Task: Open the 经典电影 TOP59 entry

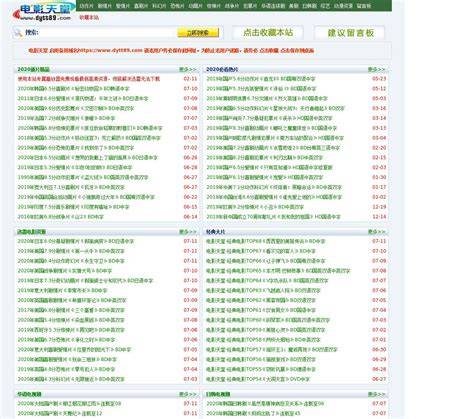Action: 266,330
